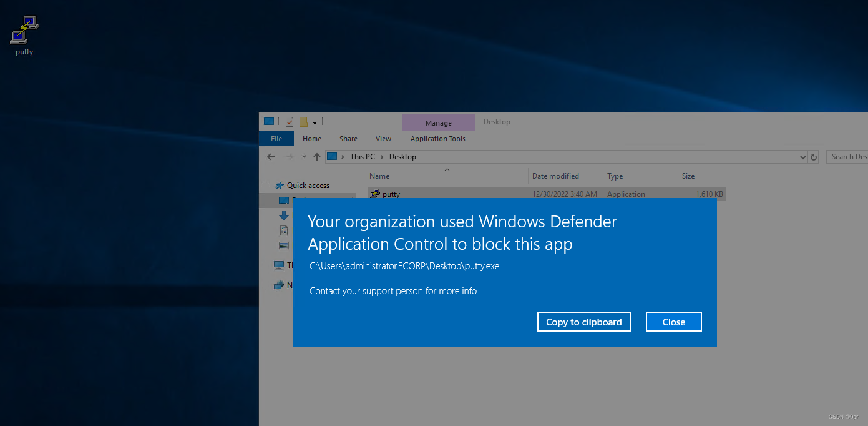Go back with Explorer's back arrow

pyautogui.click(x=270, y=157)
